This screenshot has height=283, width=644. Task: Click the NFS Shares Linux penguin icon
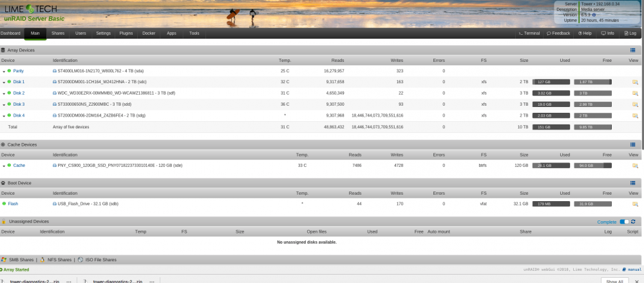(43, 260)
